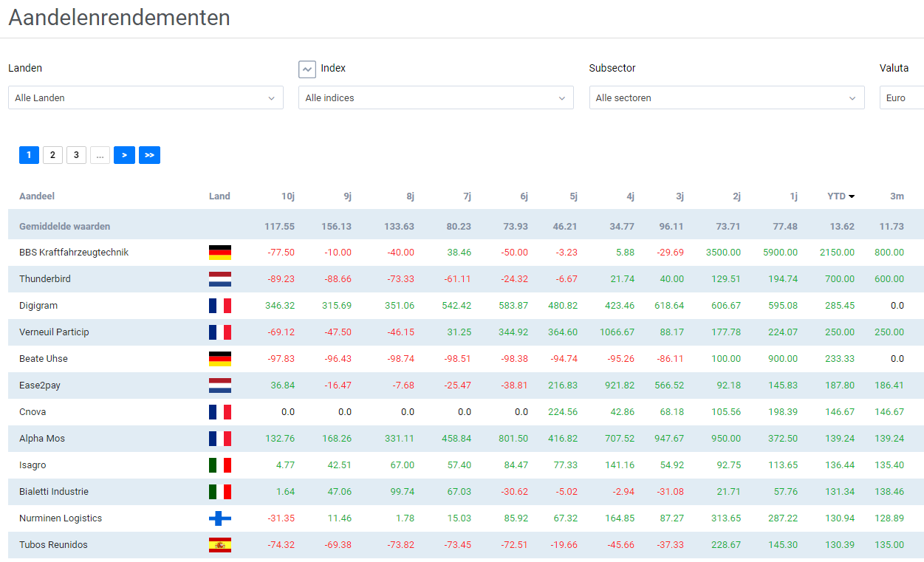
Task: Click value 5900.00 in BBS row
Action: tap(781, 253)
